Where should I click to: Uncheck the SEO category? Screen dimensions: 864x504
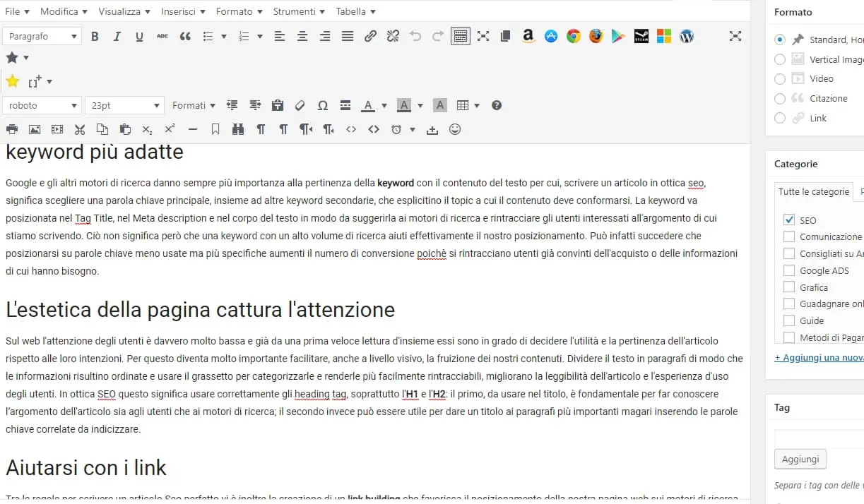[789, 220]
